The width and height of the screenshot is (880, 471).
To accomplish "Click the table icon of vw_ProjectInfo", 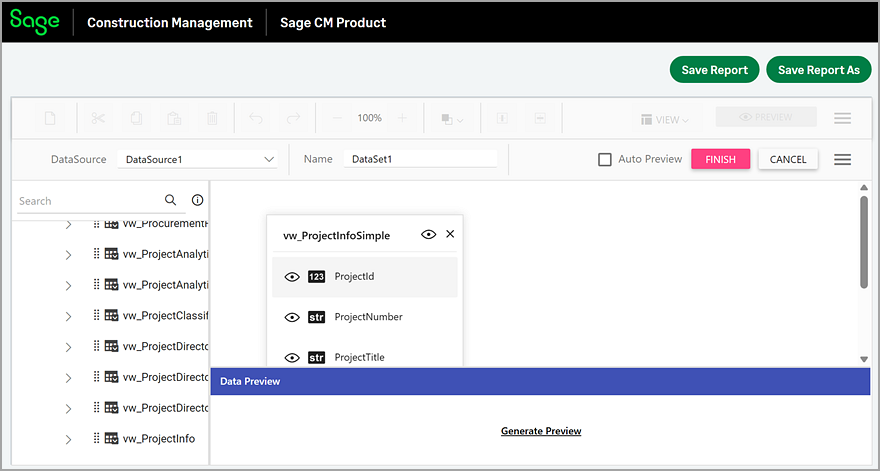I will [112, 438].
